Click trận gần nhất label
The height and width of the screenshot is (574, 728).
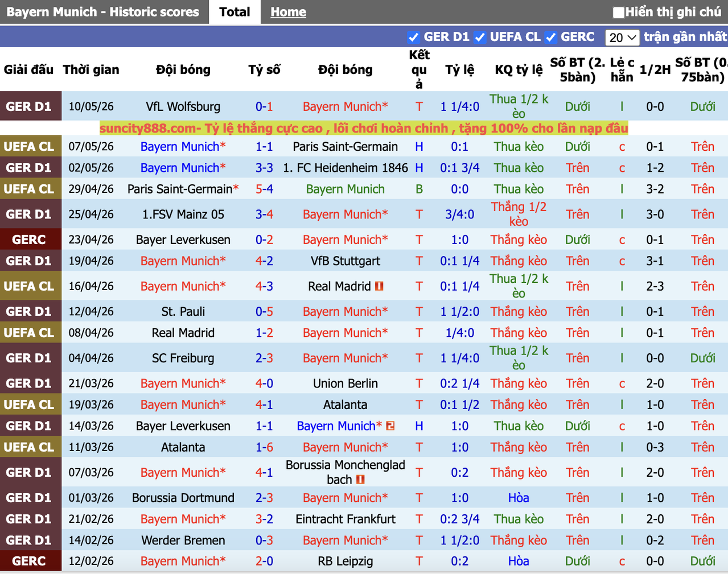click(685, 37)
